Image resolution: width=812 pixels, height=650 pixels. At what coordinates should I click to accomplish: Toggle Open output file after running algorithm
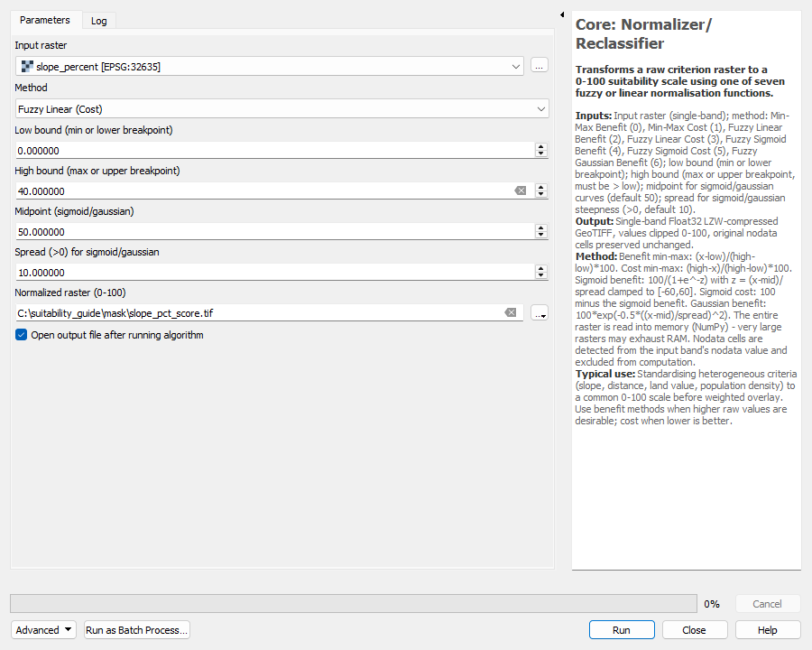point(22,335)
